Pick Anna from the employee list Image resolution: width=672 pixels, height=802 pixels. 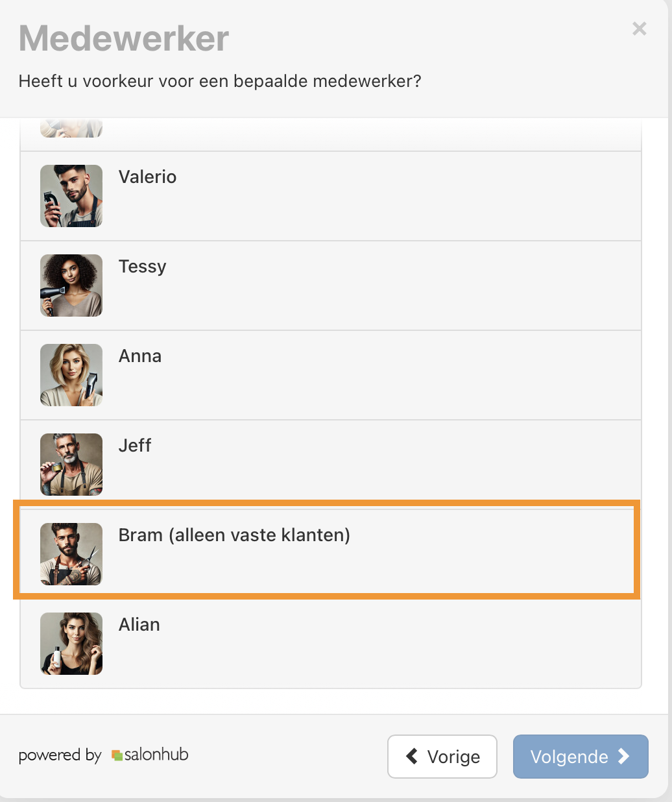pyautogui.click(x=140, y=356)
